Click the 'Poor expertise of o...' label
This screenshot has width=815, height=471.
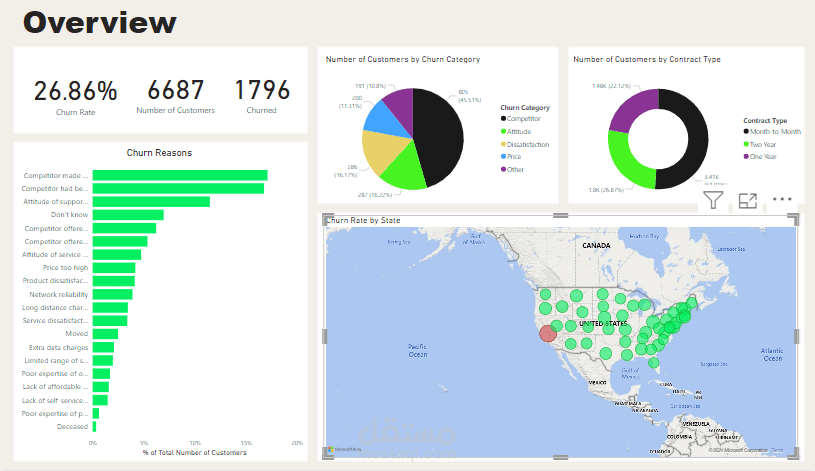click(55, 373)
